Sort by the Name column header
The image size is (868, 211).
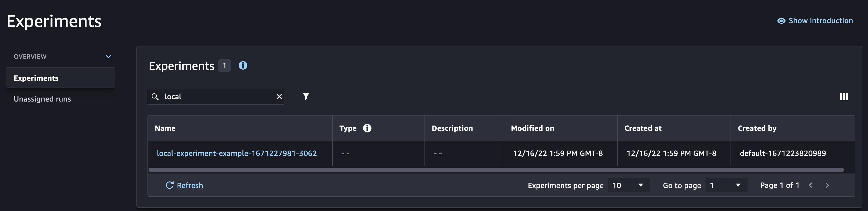point(165,128)
